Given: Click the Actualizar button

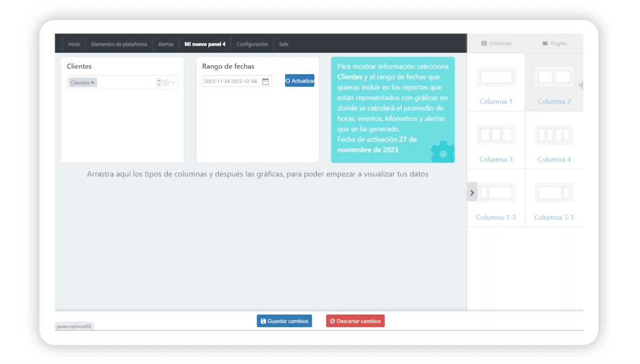Looking at the screenshot, I should (300, 80).
